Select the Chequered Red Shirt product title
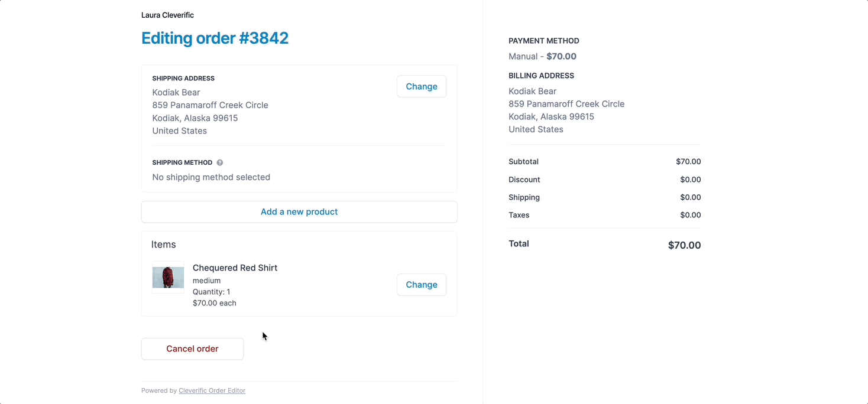868x404 pixels. [235, 268]
